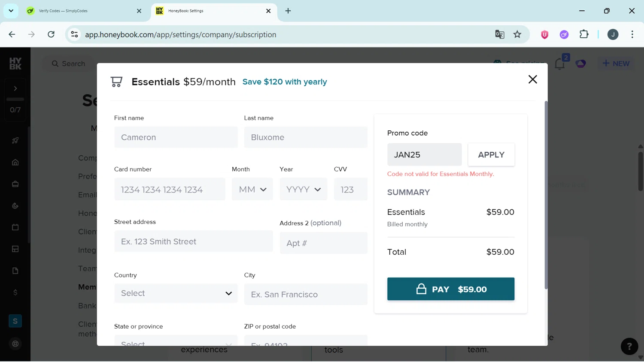The image size is (644, 362).
Task: Expand the left sidebar with chevron
Action: (x=15, y=88)
